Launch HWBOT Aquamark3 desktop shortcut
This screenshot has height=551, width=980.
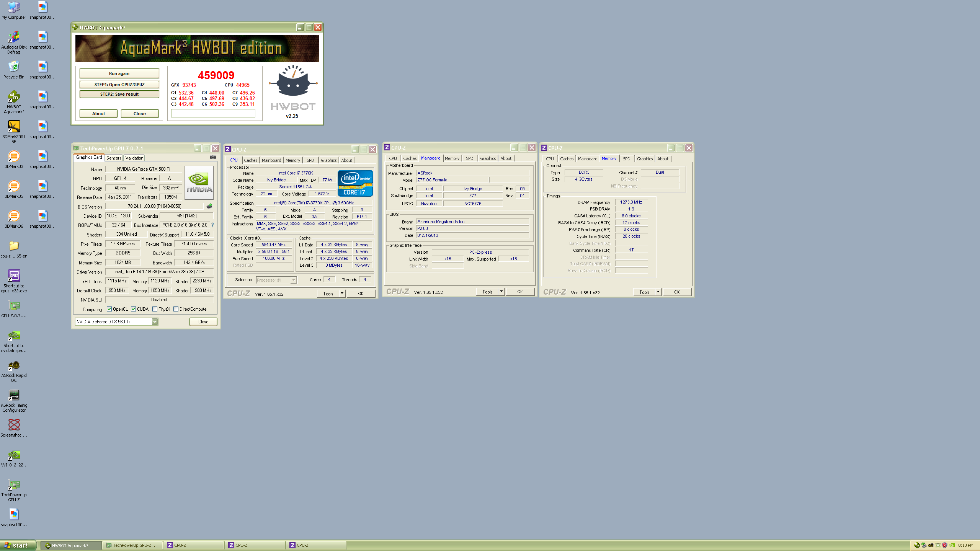[x=14, y=102]
